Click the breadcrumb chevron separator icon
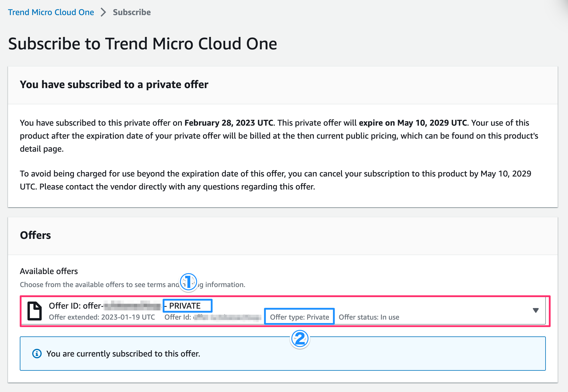The image size is (568, 392). pyautogui.click(x=103, y=12)
